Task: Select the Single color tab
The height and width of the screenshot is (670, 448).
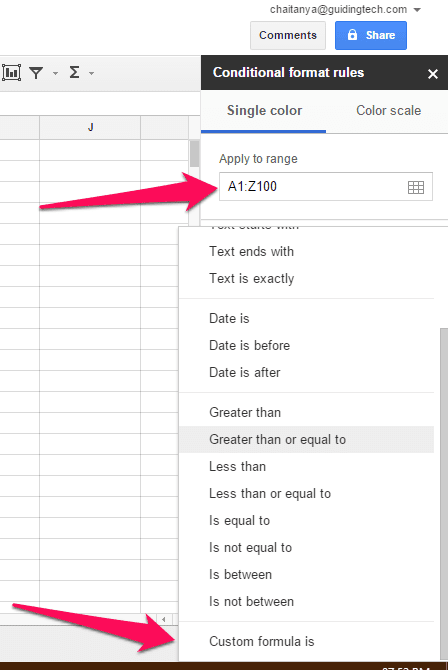Action: 264,111
